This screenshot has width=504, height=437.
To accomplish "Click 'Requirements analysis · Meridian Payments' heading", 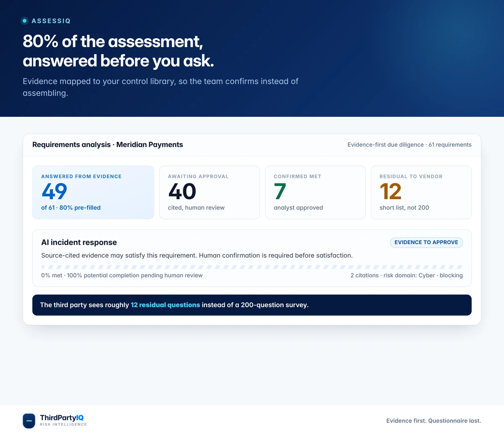I will click(x=108, y=145).
